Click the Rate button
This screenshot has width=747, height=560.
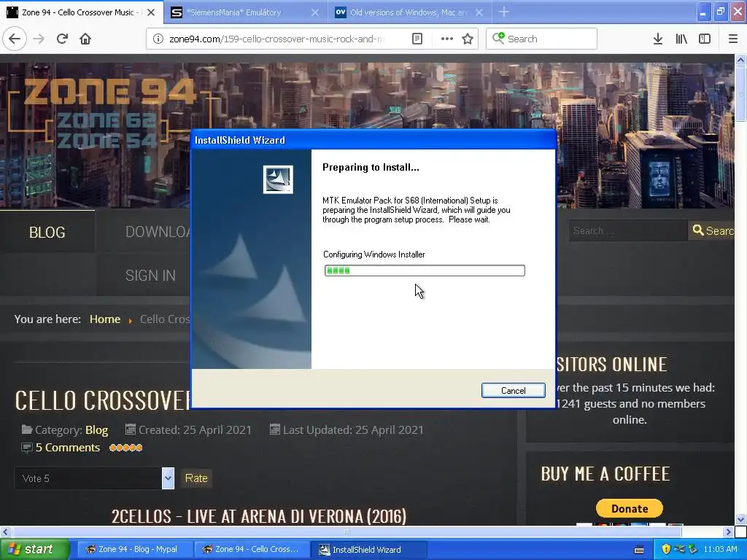point(196,478)
